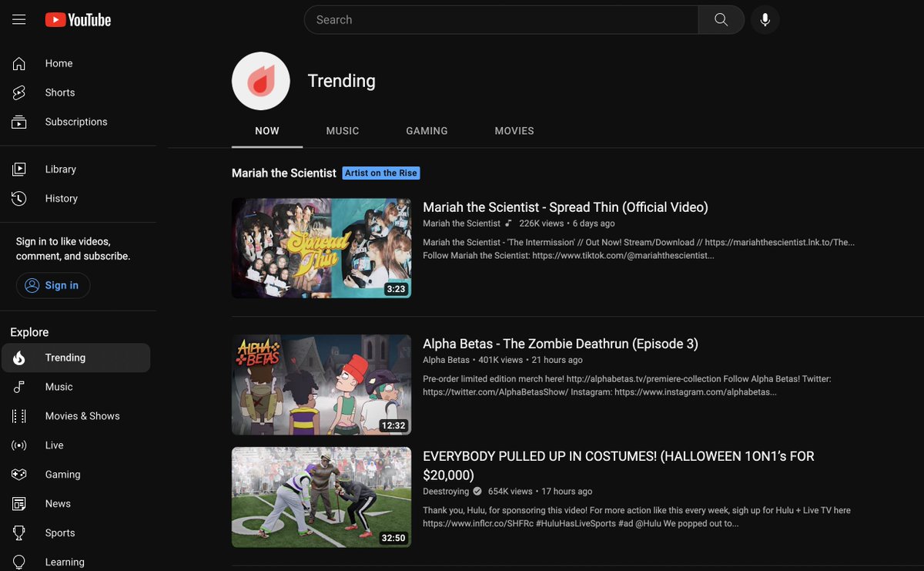Select Trending in Explore list

pos(76,358)
